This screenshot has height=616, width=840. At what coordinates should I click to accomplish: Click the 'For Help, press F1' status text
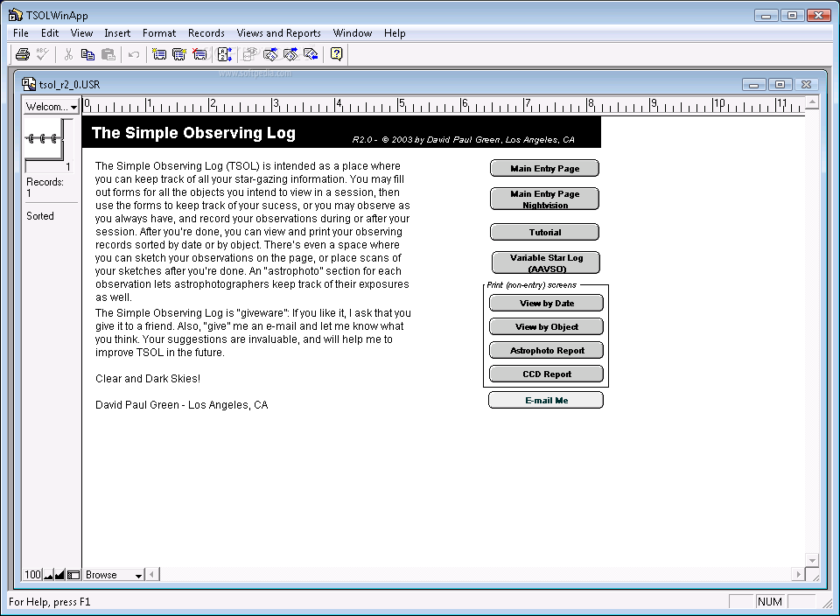(x=50, y=602)
